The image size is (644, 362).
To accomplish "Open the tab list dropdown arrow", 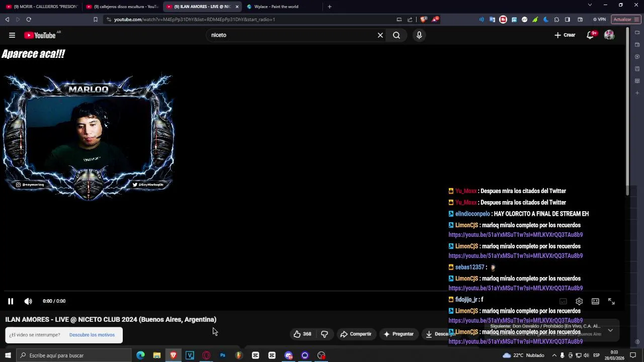I will [590, 5].
